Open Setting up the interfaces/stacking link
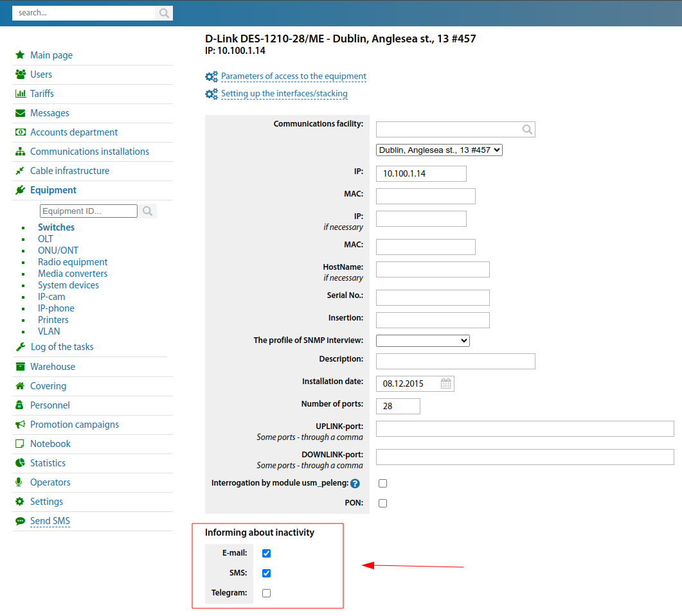 (x=284, y=94)
